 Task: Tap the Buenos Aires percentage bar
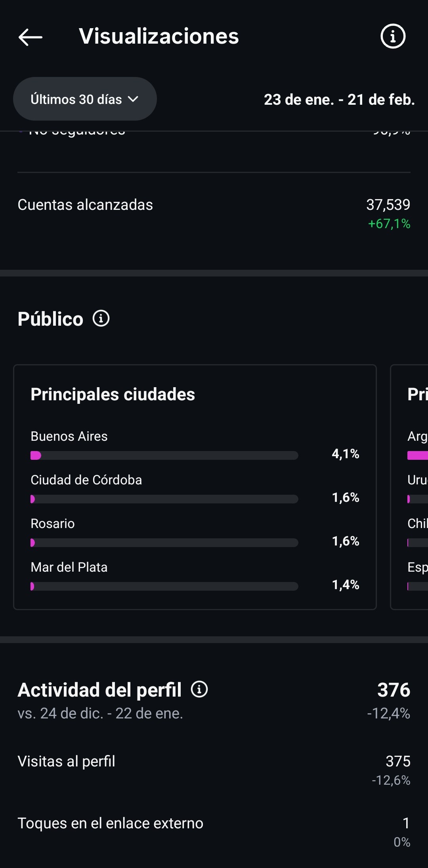pos(164,455)
